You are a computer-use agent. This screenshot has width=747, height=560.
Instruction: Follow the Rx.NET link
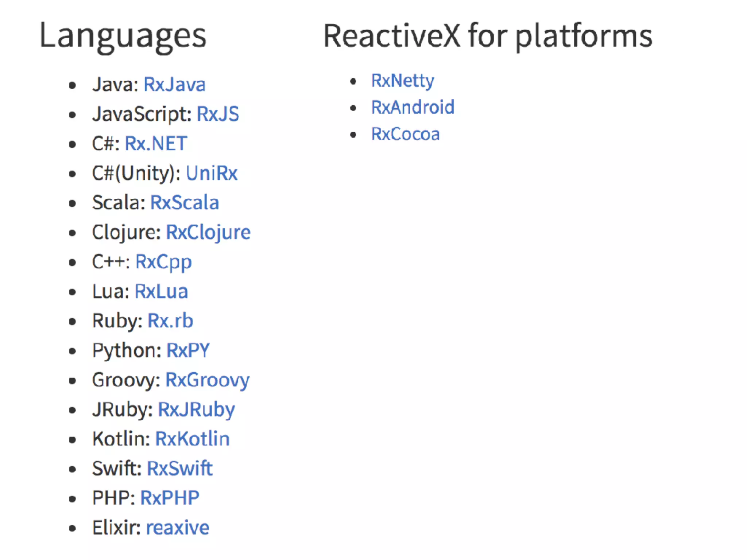(x=156, y=144)
